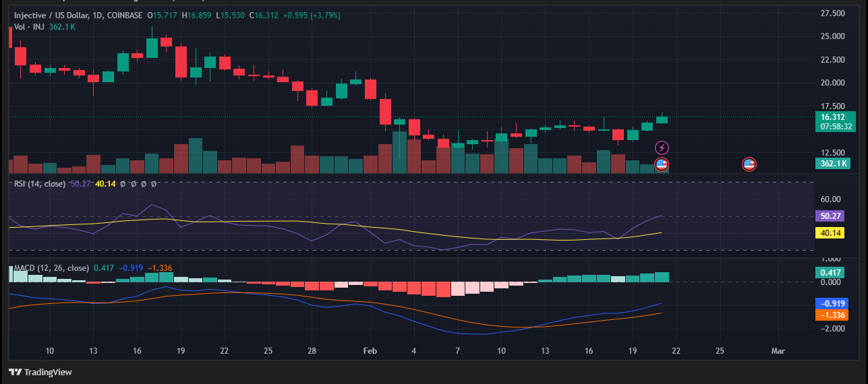Click the green 362.1K volume label on the axis

834,164
